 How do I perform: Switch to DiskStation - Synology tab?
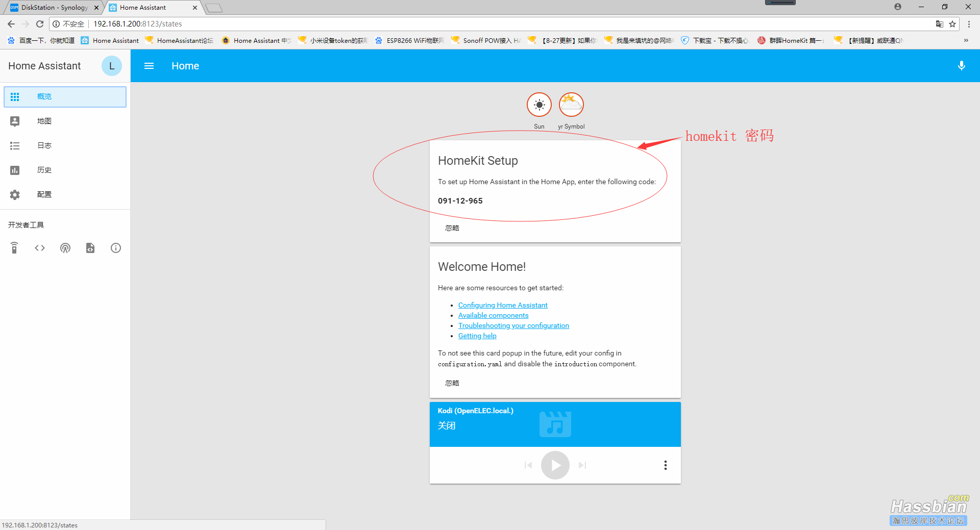pos(54,8)
